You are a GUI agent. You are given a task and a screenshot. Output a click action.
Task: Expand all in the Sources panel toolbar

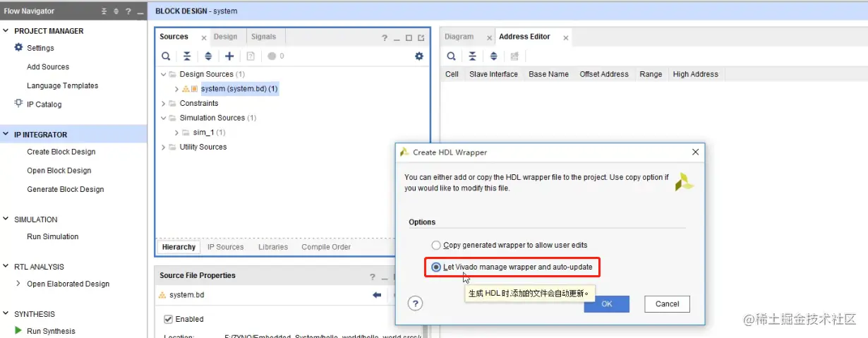pyautogui.click(x=208, y=56)
